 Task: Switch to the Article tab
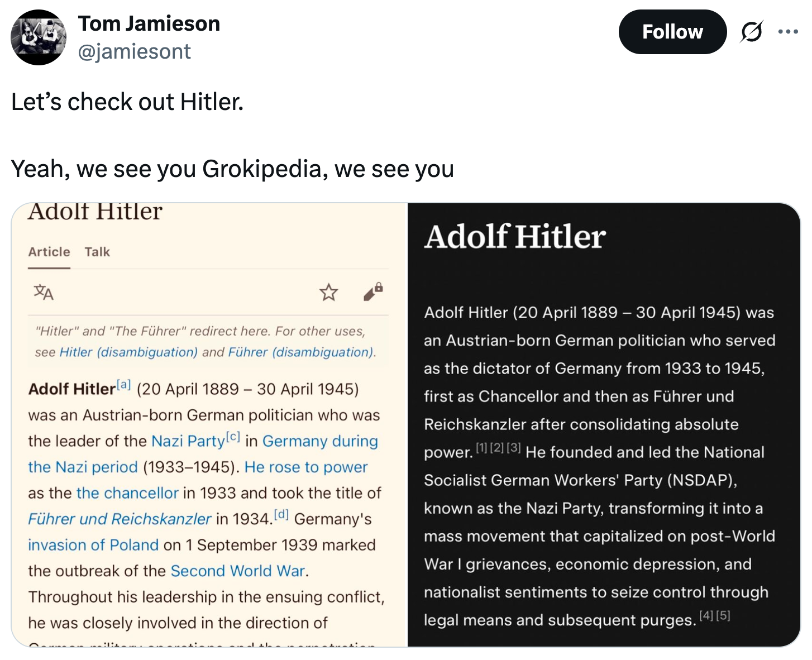coord(49,252)
